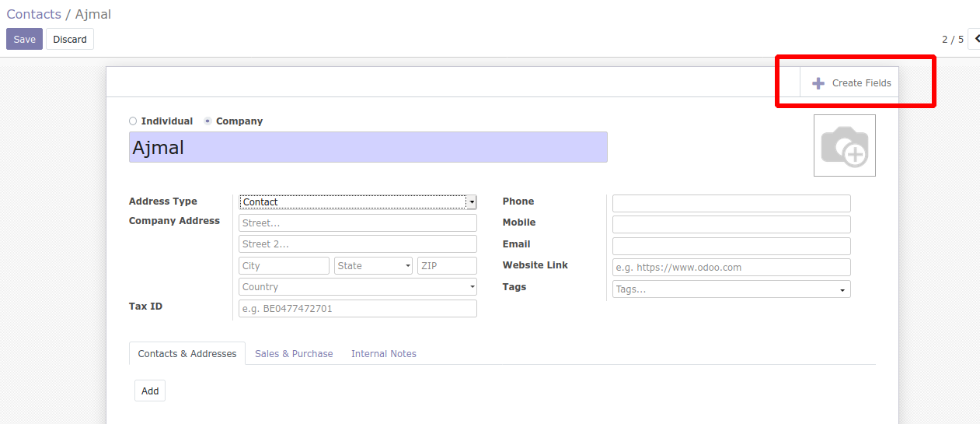Switch to the Sales & Purchase tab

294,354
